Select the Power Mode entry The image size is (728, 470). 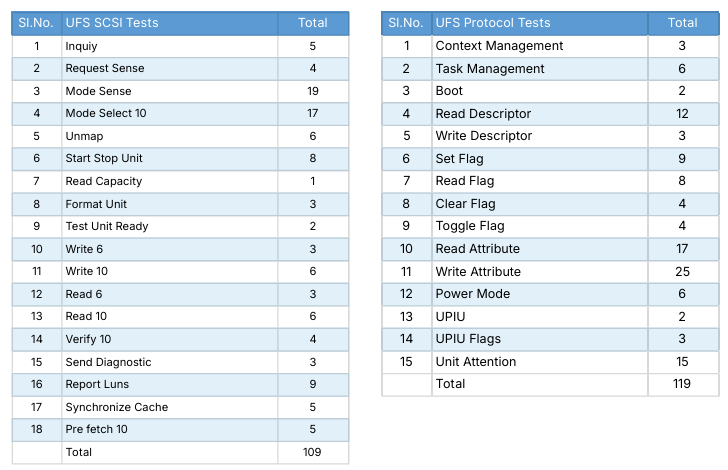click(473, 294)
